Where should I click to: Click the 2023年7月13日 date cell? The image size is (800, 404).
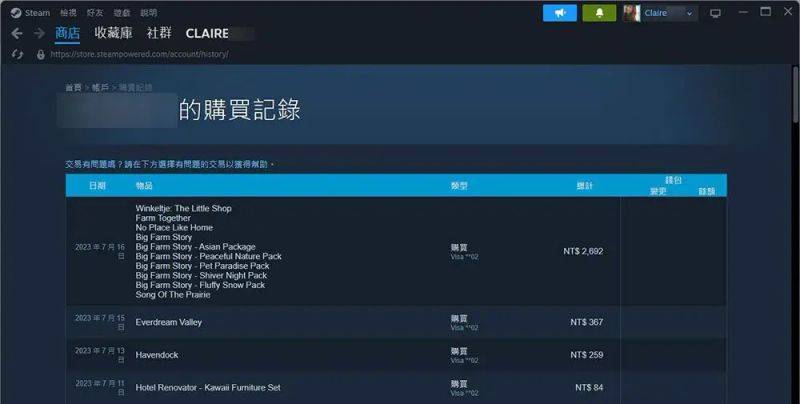click(100, 355)
